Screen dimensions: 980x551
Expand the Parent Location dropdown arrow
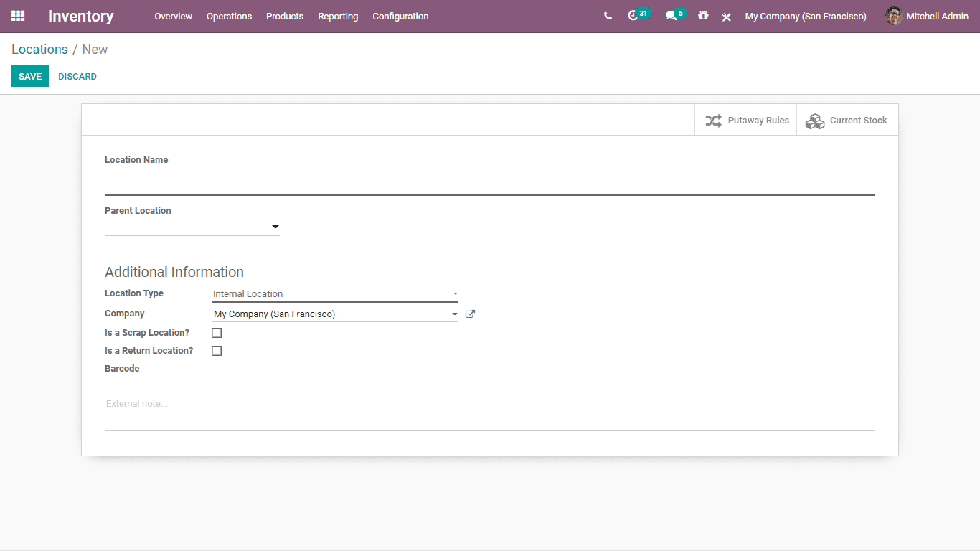click(275, 227)
